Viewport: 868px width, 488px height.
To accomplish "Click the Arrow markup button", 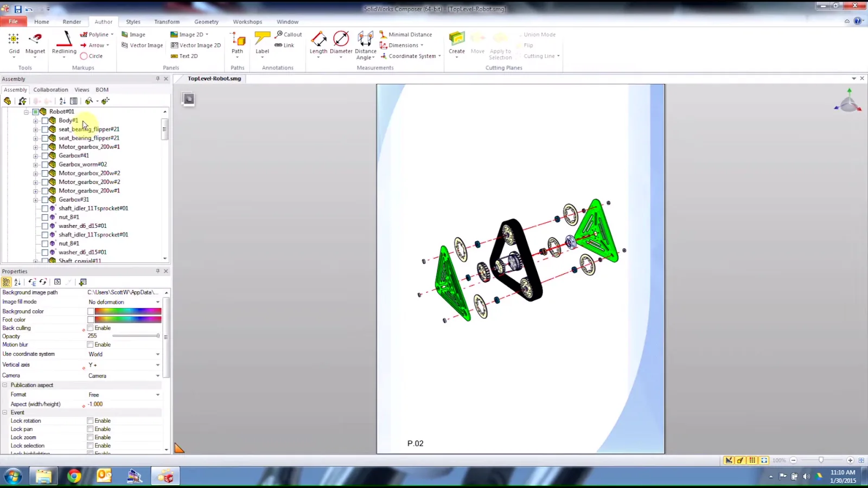I will pyautogui.click(x=95, y=45).
